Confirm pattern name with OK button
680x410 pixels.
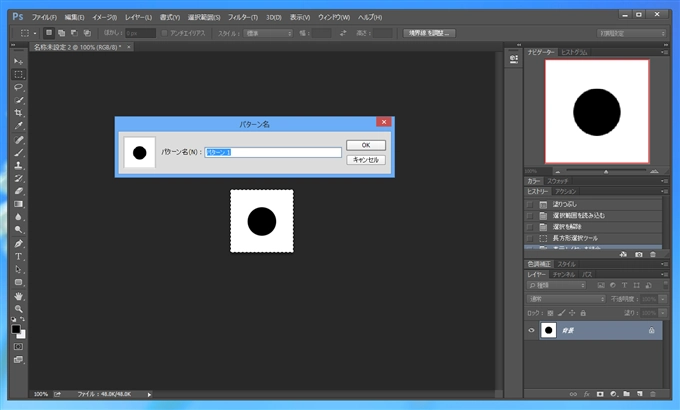click(366, 145)
